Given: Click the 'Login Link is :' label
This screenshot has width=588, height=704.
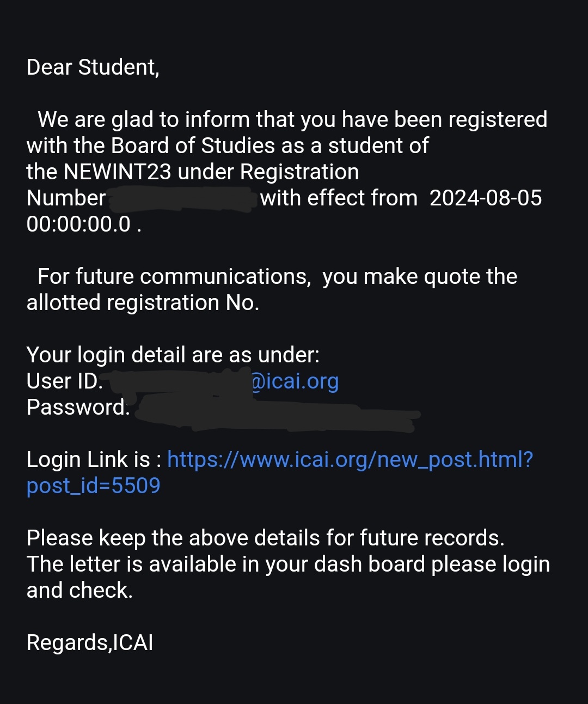Looking at the screenshot, I should tap(94, 460).
